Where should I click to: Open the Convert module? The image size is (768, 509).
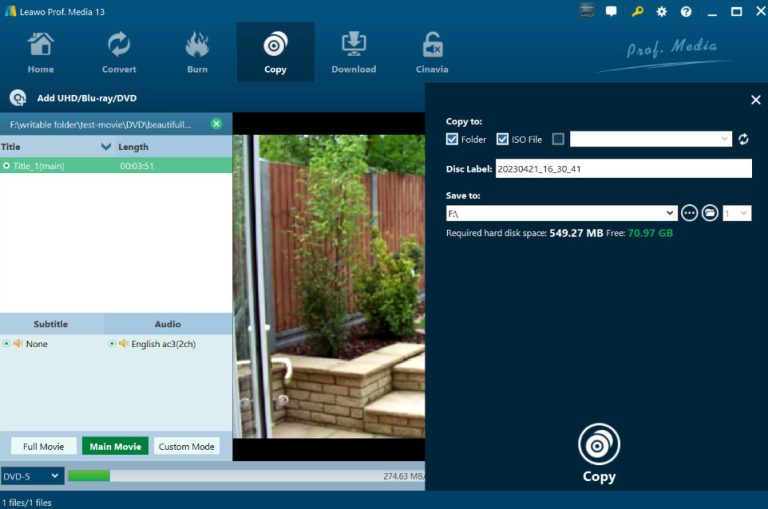point(119,52)
